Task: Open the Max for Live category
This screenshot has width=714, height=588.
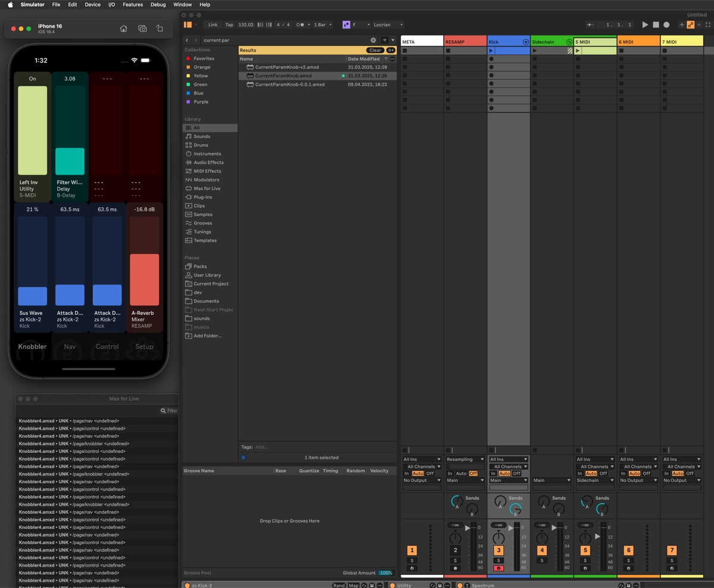Action: point(206,188)
